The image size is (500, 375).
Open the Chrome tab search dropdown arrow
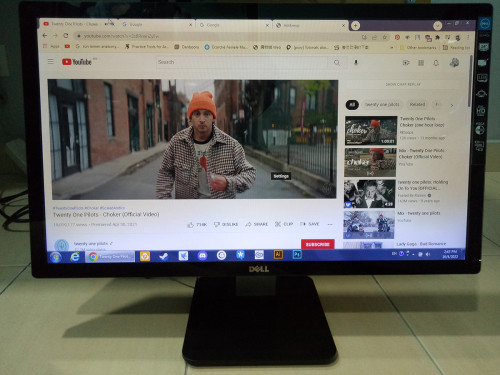pos(437,26)
